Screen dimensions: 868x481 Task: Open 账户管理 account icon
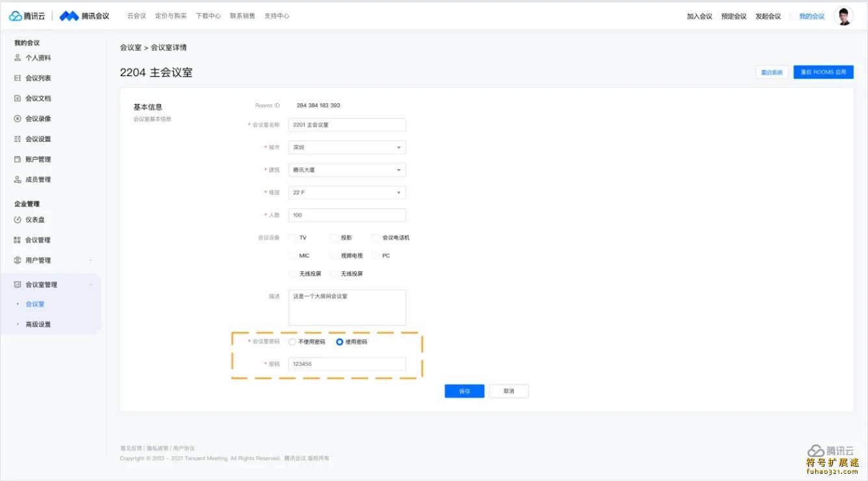click(x=18, y=159)
